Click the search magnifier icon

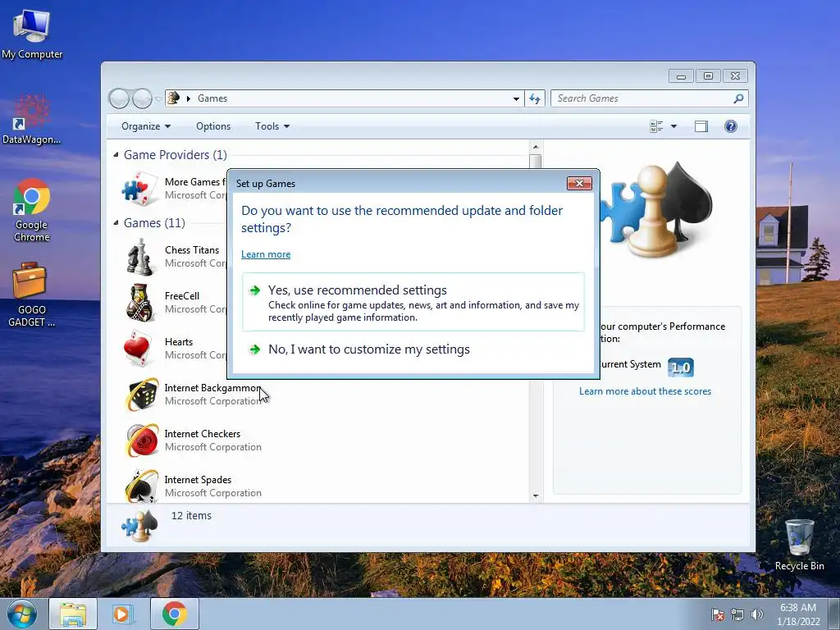739,98
